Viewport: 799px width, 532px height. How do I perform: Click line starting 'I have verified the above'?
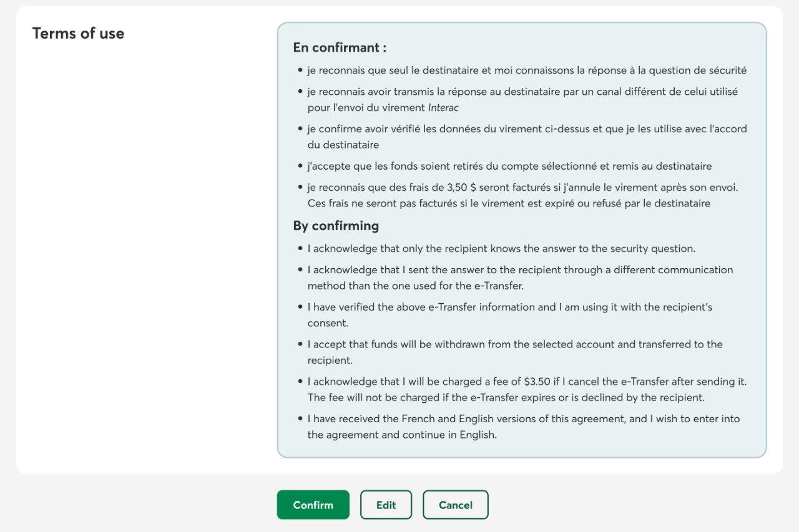point(509,307)
